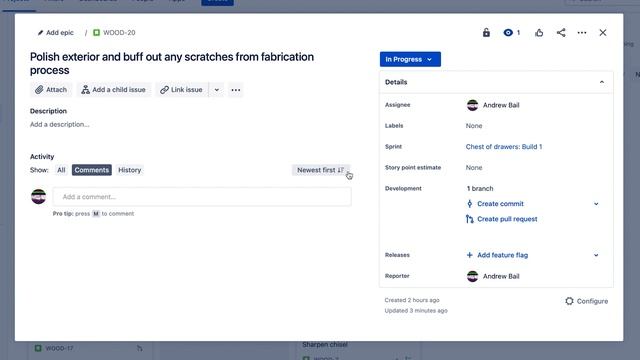This screenshot has height=360, width=640.
Task: Click Add feature flag link
Action: pos(502,255)
